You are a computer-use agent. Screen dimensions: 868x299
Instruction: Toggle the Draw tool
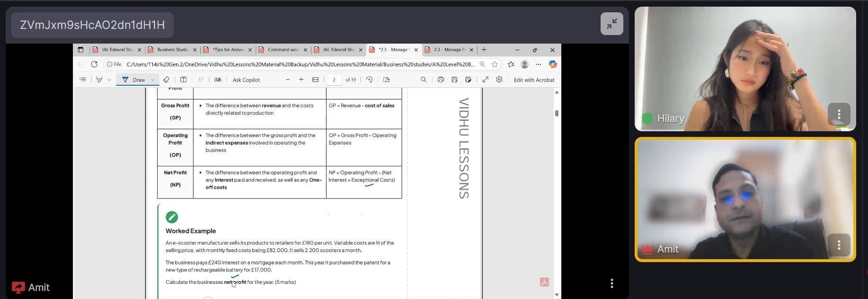(134, 80)
